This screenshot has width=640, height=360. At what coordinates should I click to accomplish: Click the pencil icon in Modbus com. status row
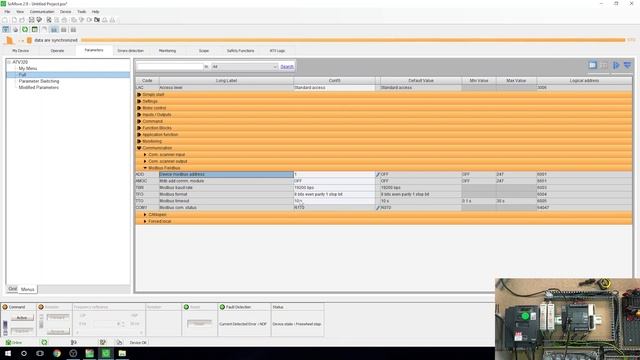[x=378, y=208]
